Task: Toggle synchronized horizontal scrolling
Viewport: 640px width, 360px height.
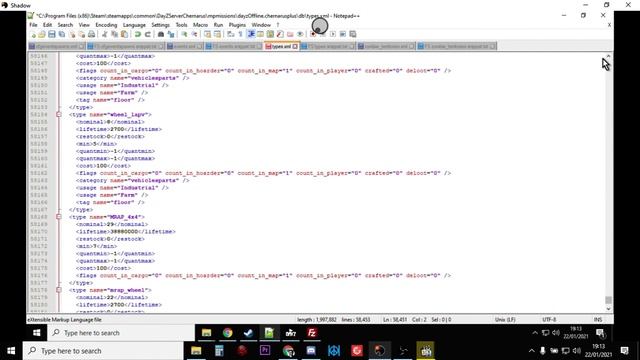Action: click(217, 34)
